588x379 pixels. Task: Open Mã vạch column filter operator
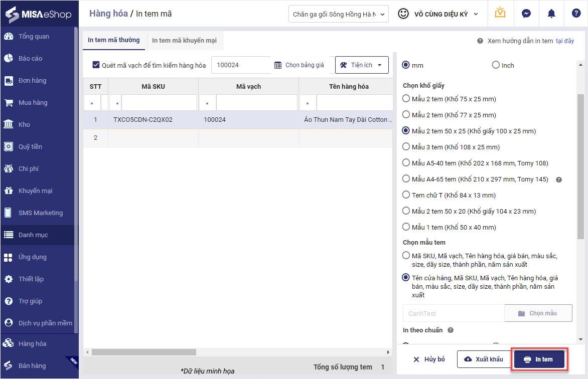point(207,103)
